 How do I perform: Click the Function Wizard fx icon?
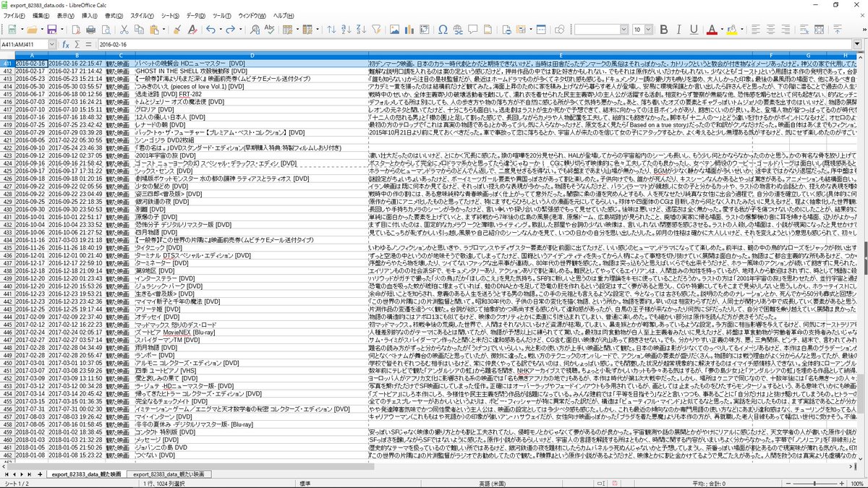click(x=66, y=44)
